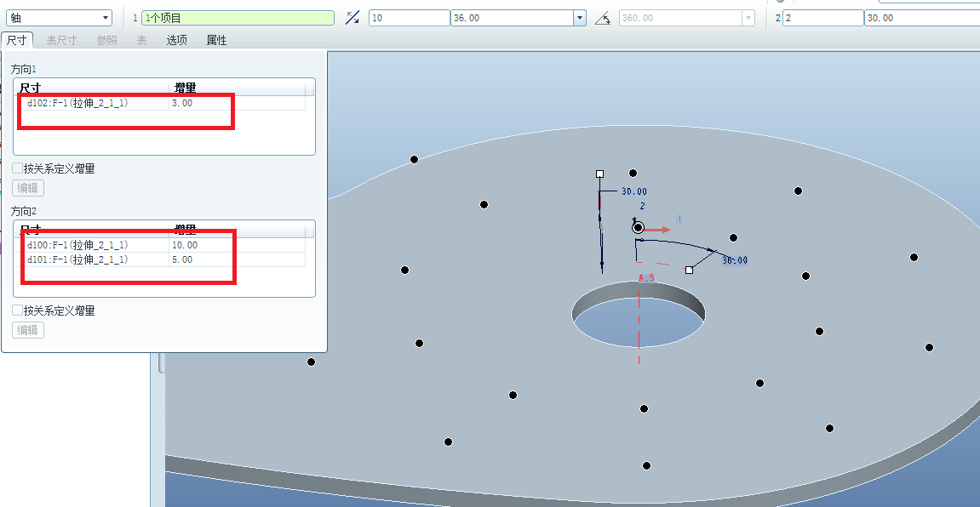The height and width of the screenshot is (507, 980).
Task: Select the 尺寸 tab
Action: point(16,40)
